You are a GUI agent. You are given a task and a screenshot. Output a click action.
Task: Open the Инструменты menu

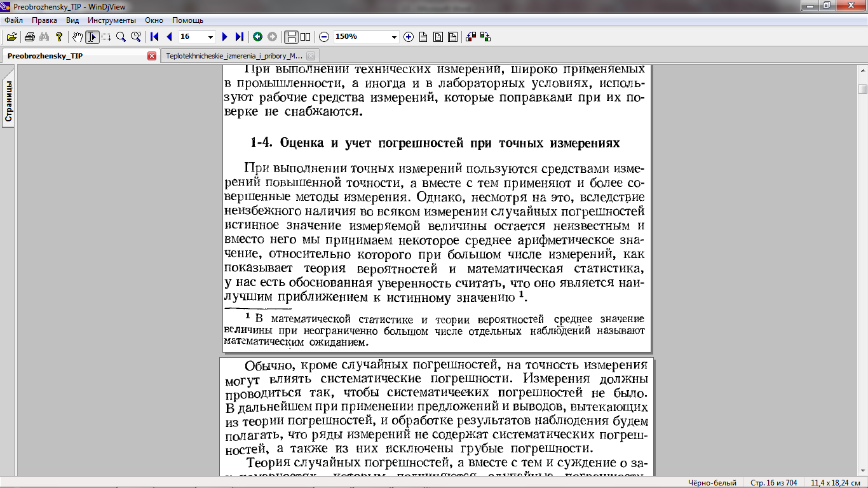point(112,20)
